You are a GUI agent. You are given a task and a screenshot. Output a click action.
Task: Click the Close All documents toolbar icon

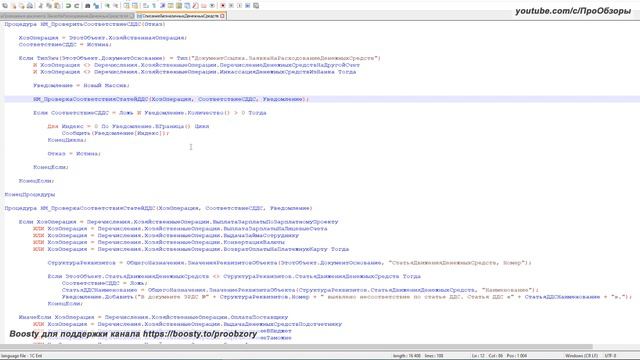pos(22,6)
